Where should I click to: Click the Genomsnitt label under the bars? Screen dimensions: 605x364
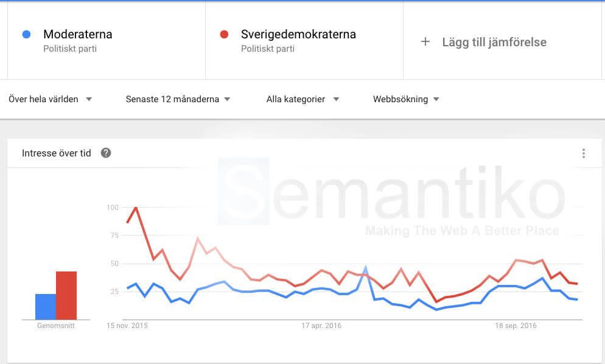[56, 326]
